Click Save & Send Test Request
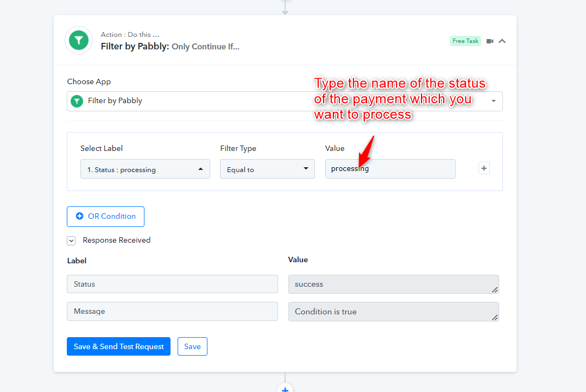The height and width of the screenshot is (392, 586). (x=118, y=346)
